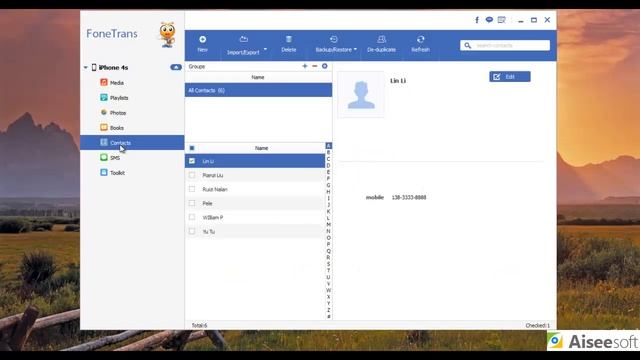Image resolution: width=640 pixels, height=360 pixels.
Task: Click the FoneTrans mascot icon
Action: click(x=167, y=34)
